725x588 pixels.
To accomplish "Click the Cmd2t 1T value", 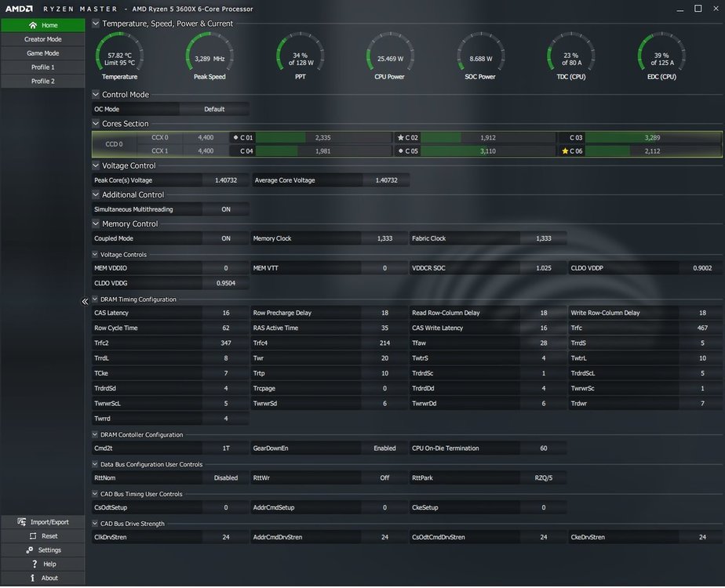I will point(226,448).
